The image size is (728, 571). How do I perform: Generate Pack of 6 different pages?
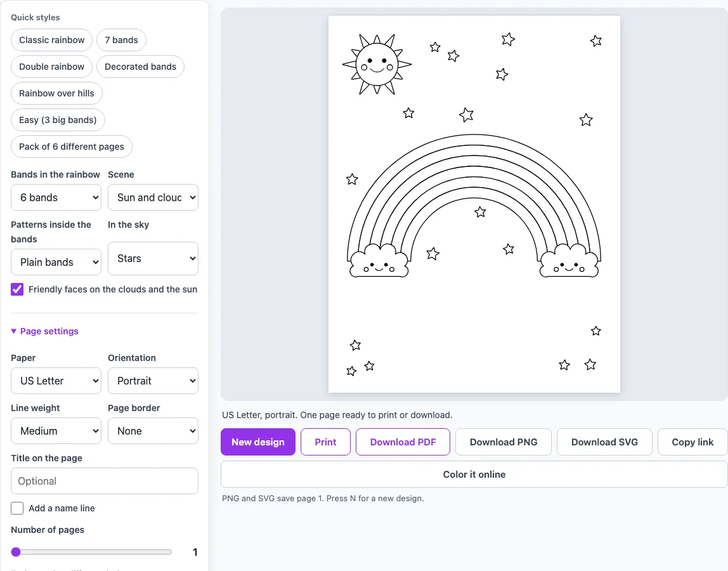pos(72,147)
